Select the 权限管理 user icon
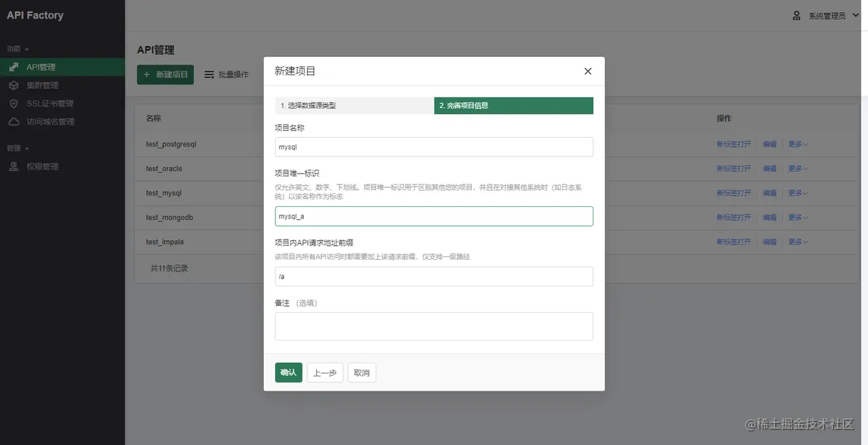This screenshot has width=868, height=445. [x=15, y=166]
